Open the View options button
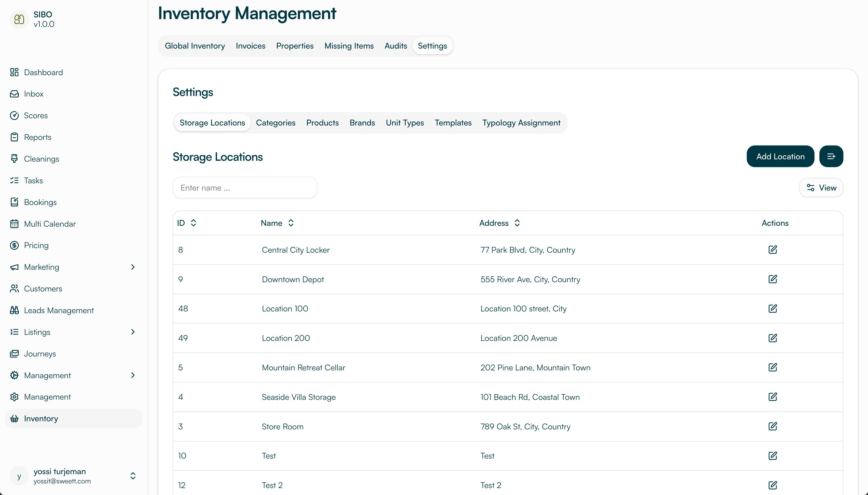 pos(821,187)
